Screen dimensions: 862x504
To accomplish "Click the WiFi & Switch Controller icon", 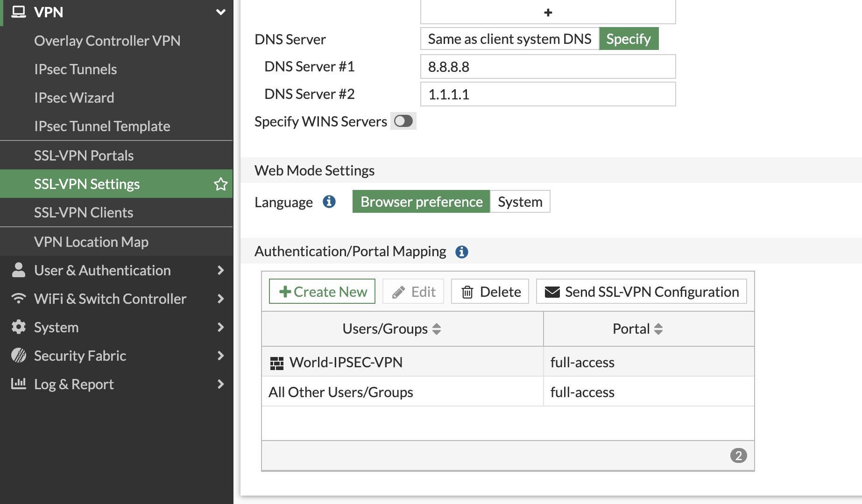I will click(19, 299).
